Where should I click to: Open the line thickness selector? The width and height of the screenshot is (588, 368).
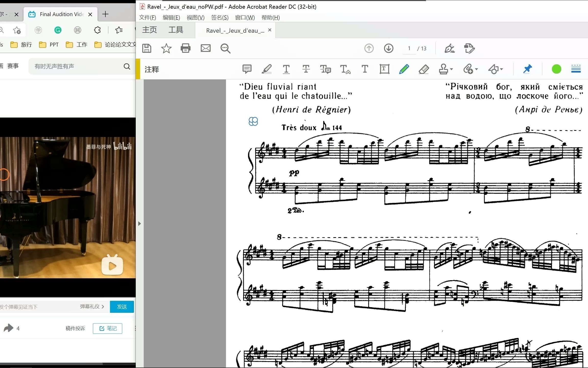[576, 69]
